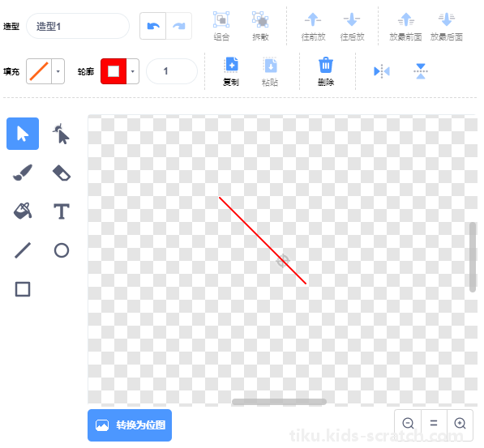Click the Flip Horizontal icon
The width and height of the screenshot is (484, 448).
point(382,71)
